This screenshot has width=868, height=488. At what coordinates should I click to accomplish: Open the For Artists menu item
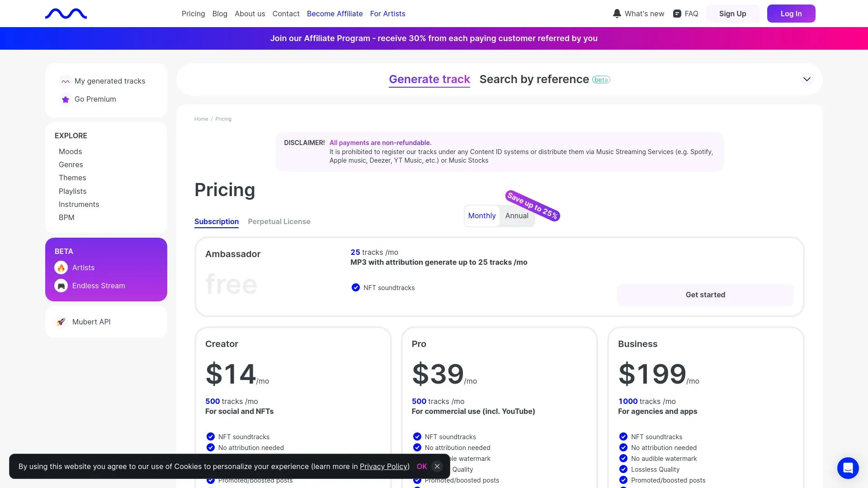[x=387, y=14]
